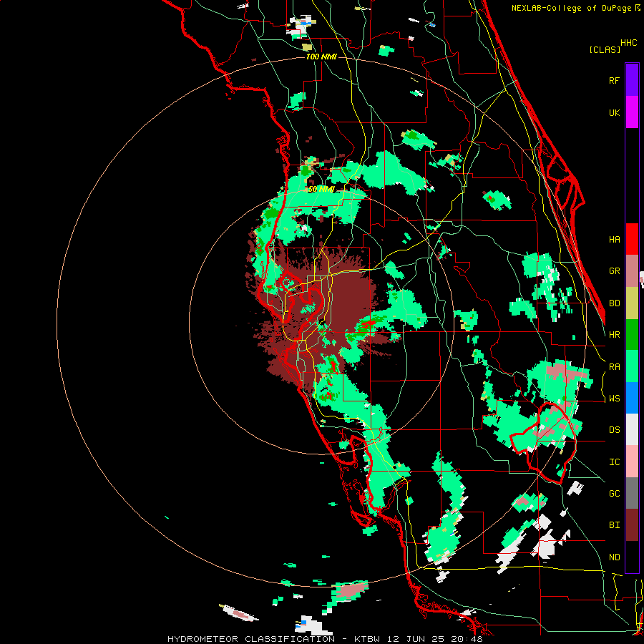Click the 50 NMI range ring label

coord(321,189)
